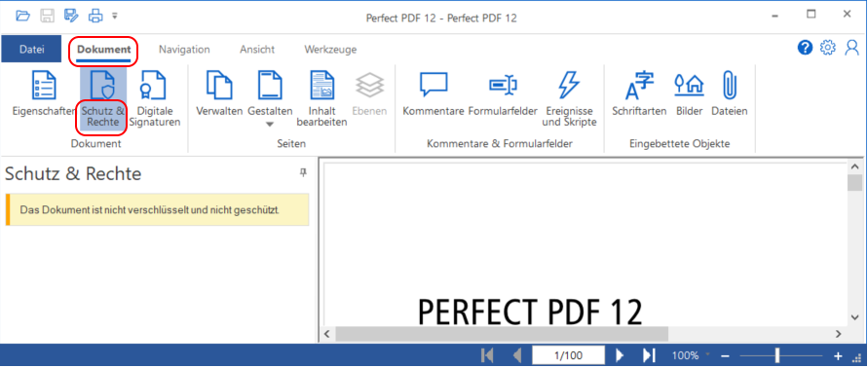Focus the page number field showing 1/100
This screenshot has width=868, height=368.
(569, 355)
